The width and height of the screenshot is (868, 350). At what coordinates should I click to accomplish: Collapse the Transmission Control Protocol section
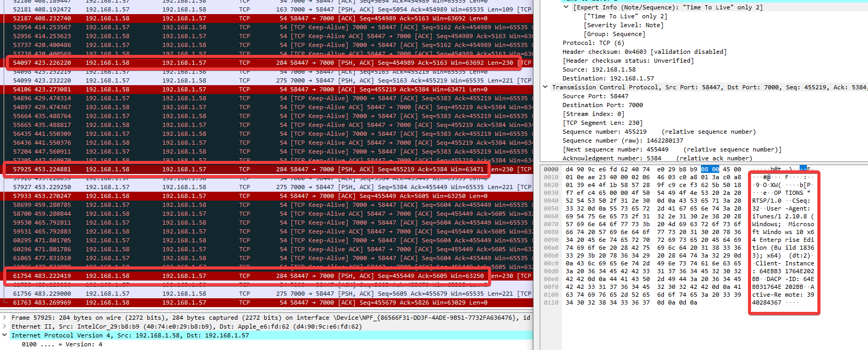click(x=545, y=87)
